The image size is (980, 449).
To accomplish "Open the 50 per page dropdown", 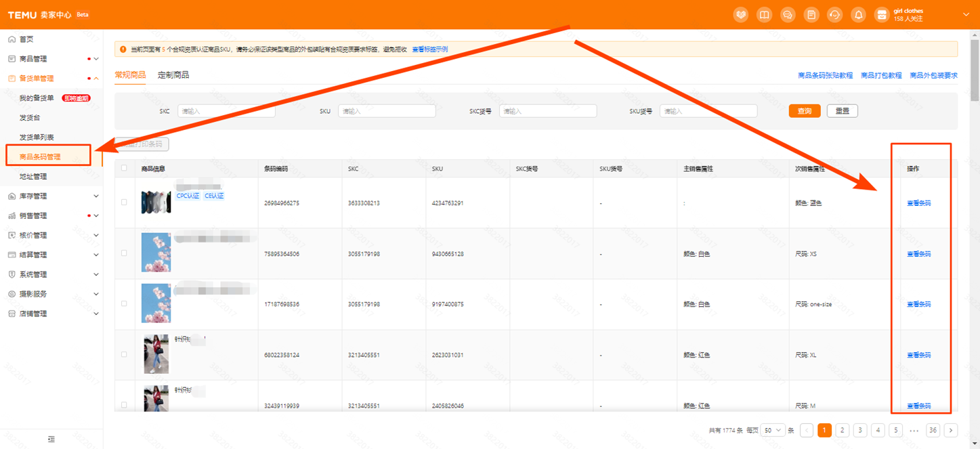I will click(x=773, y=430).
